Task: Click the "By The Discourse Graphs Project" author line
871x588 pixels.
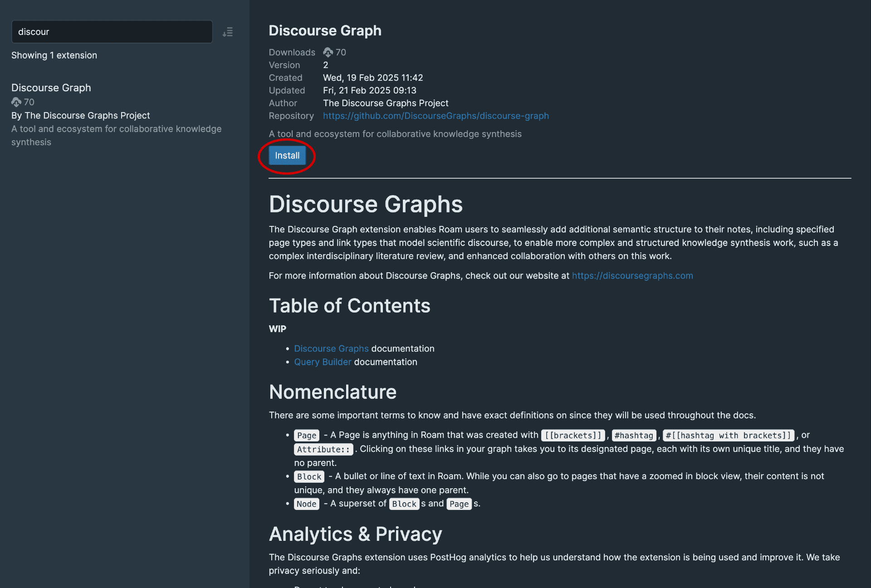Action: [x=80, y=116]
